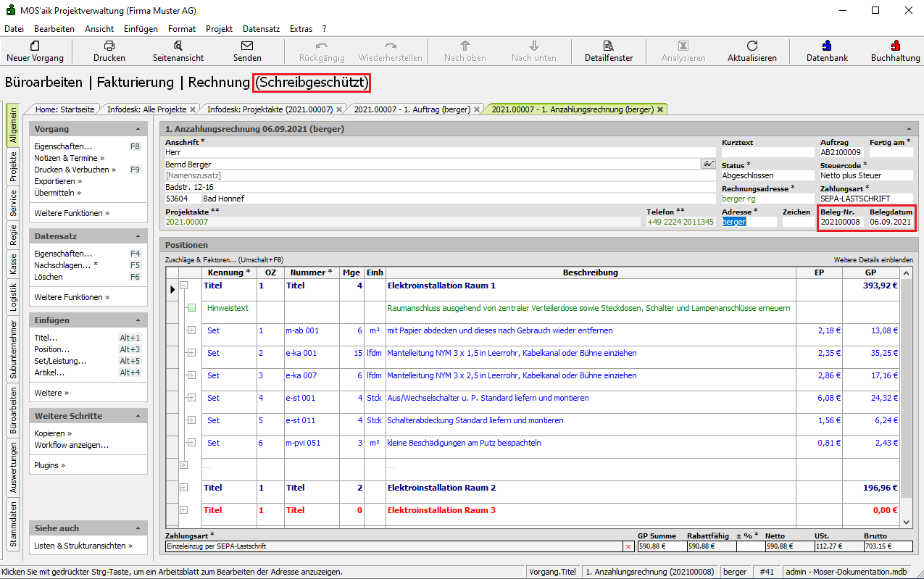Collapse the Elektroinstallation Raum 1 title row
Image resolution: width=924 pixels, height=579 pixels.
coord(183,286)
